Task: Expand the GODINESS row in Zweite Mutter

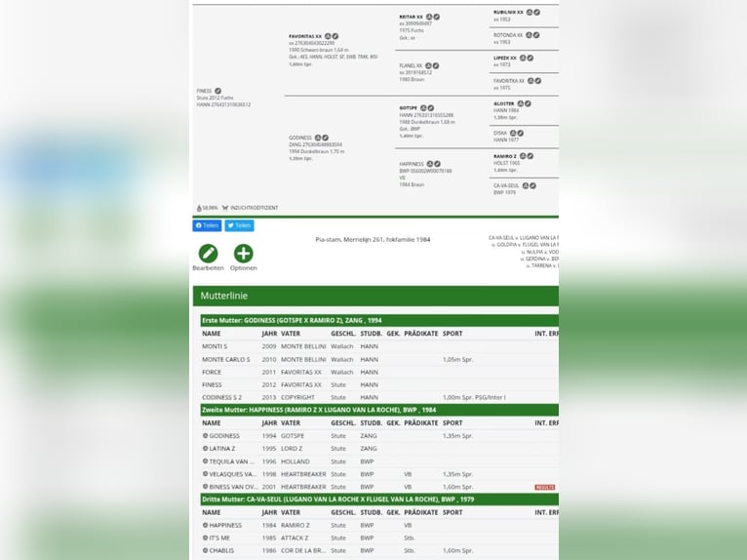Action: click(205, 436)
